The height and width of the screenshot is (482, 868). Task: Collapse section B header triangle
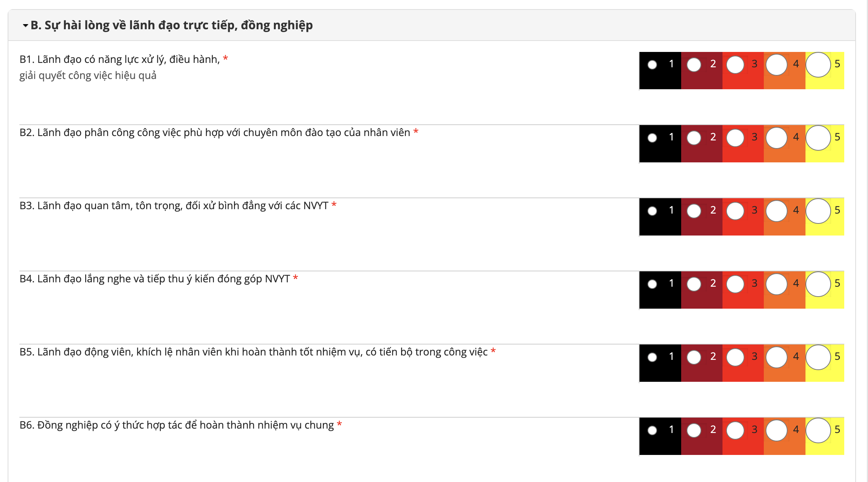point(25,26)
